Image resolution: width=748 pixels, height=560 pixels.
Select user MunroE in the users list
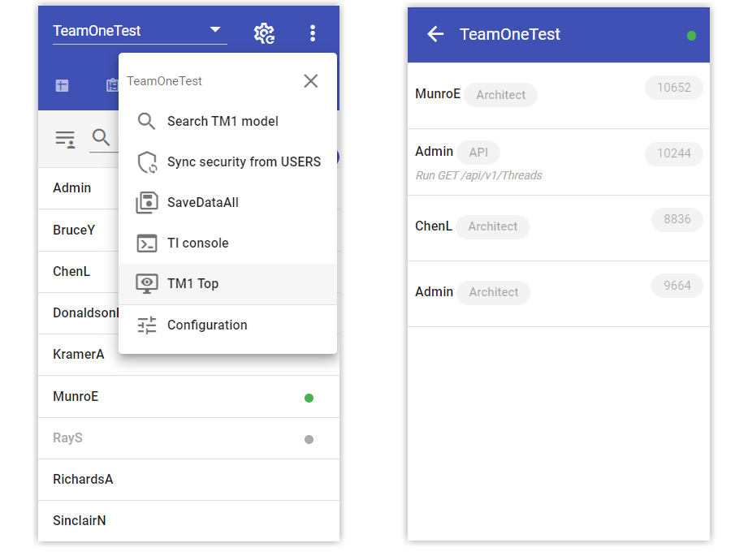tap(189, 397)
